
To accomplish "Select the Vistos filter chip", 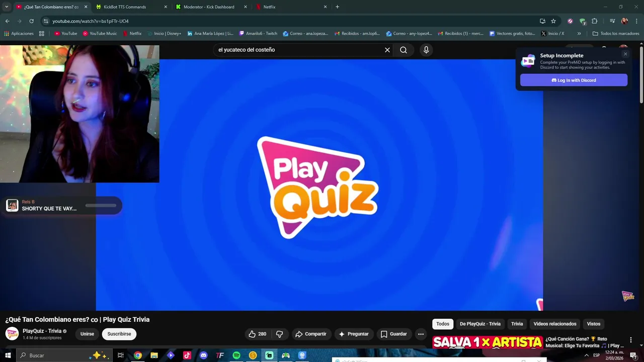I will pos(594,324).
